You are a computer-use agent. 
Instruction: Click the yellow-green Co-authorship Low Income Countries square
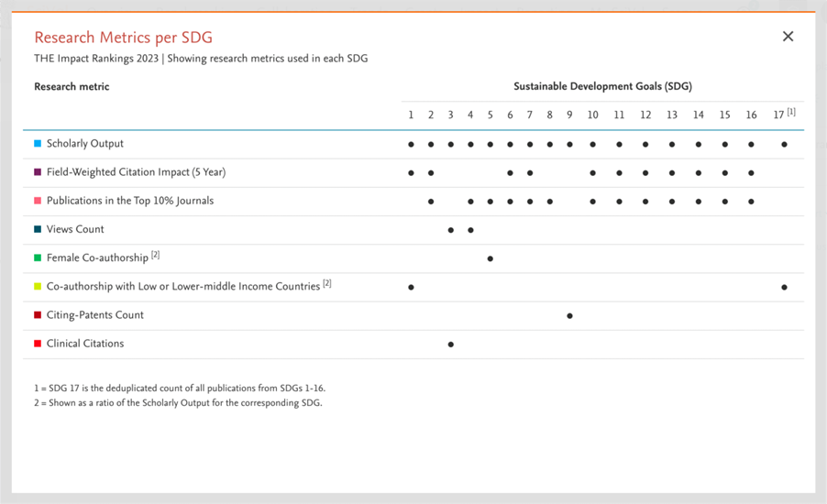(38, 286)
